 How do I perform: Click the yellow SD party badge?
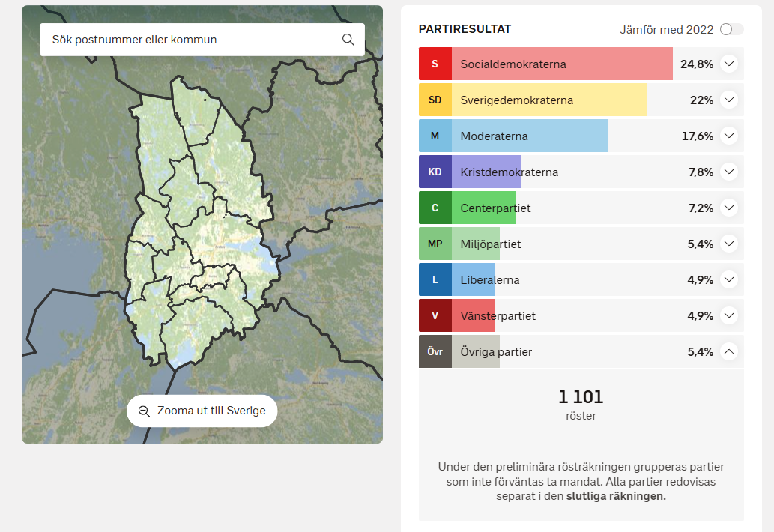(x=435, y=100)
